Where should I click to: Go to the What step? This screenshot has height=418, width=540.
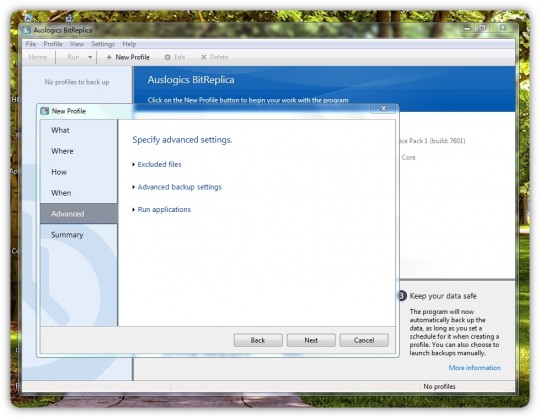click(79, 130)
